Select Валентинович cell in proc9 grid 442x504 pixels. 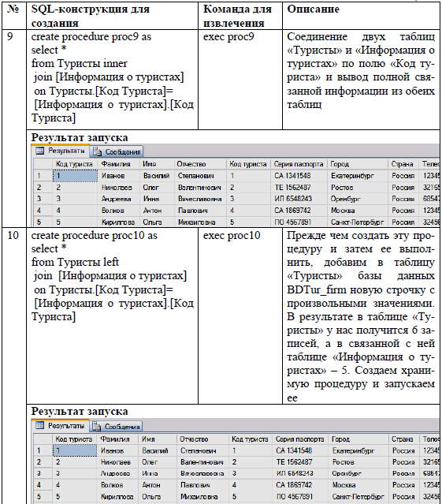(199, 188)
